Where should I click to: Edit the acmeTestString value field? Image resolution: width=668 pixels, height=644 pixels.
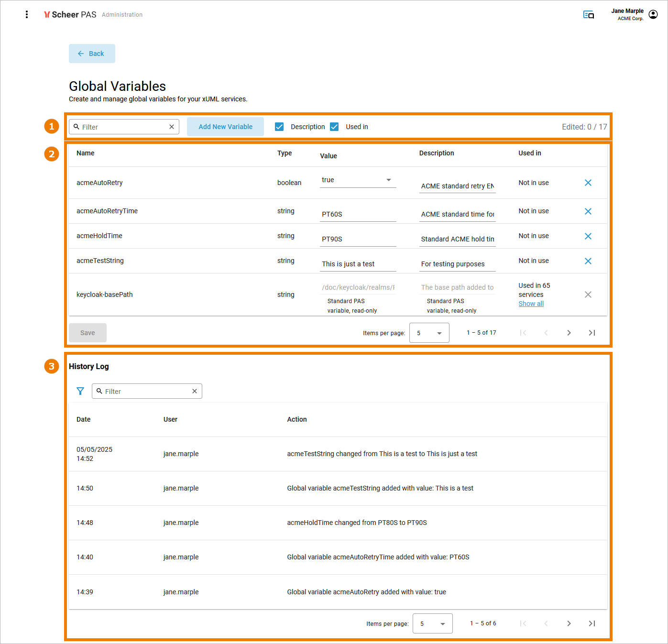tap(358, 264)
